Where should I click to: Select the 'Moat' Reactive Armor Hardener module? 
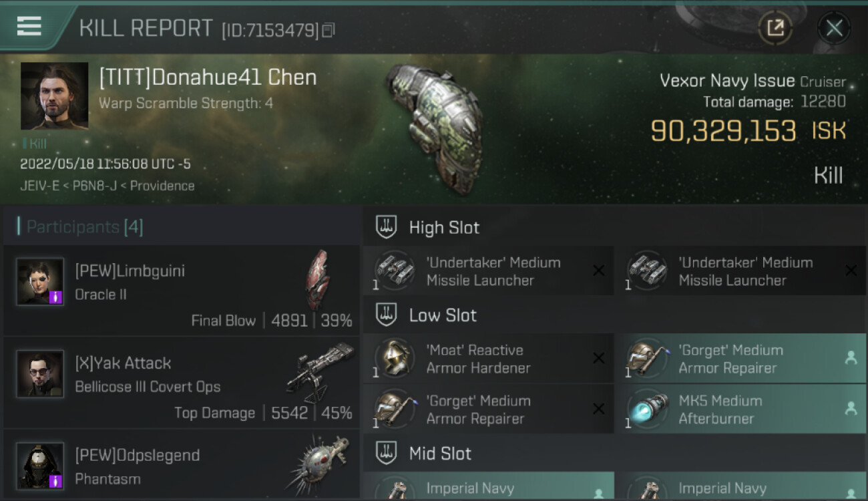pyautogui.click(x=488, y=359)
